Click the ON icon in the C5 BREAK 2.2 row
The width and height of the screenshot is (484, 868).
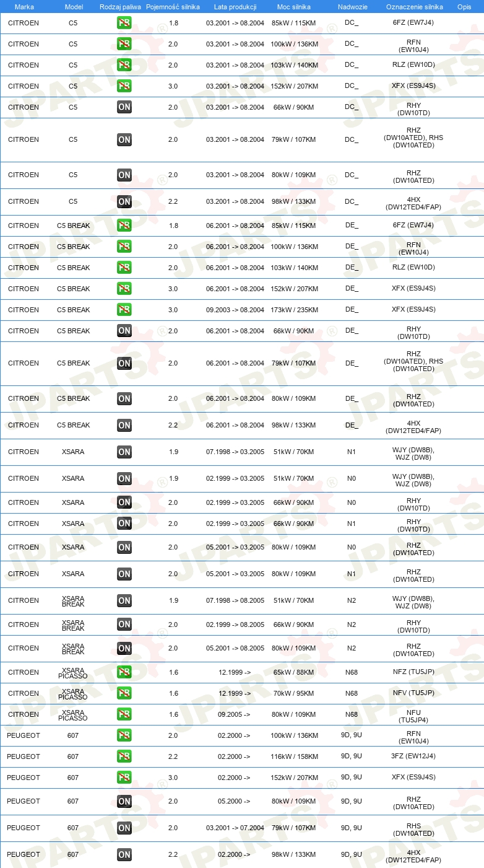124,425
